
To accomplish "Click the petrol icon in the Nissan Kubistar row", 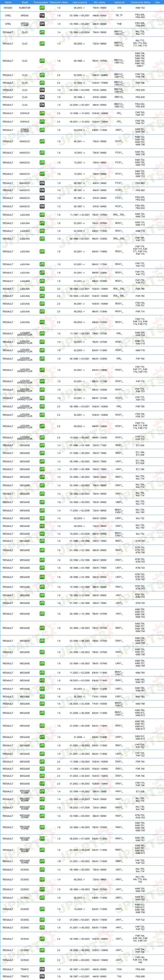I will click(42, 8).
